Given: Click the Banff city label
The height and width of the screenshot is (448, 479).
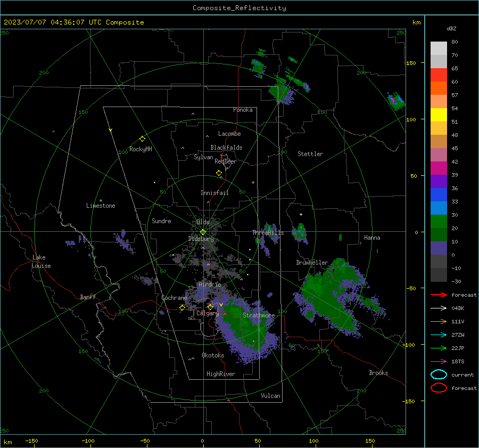Looking at the screenshot, I should click(x=88, y=297).
